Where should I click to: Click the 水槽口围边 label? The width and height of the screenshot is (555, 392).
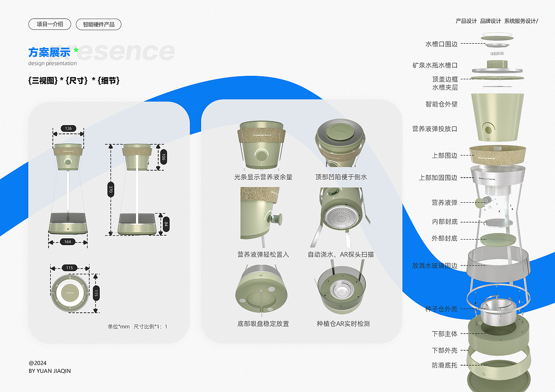[x=441, y=44]
